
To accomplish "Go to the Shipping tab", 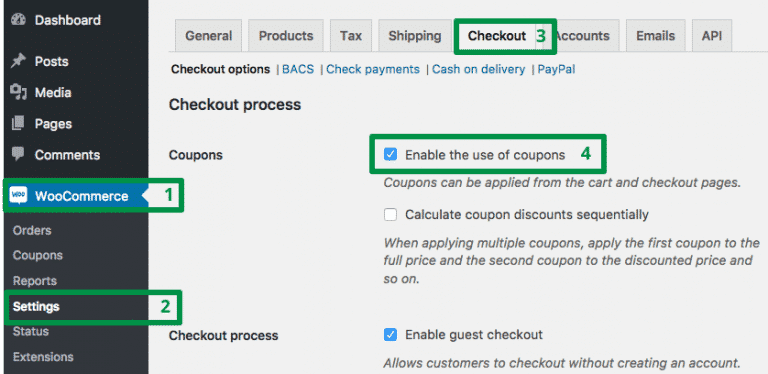I will (414, 36).
